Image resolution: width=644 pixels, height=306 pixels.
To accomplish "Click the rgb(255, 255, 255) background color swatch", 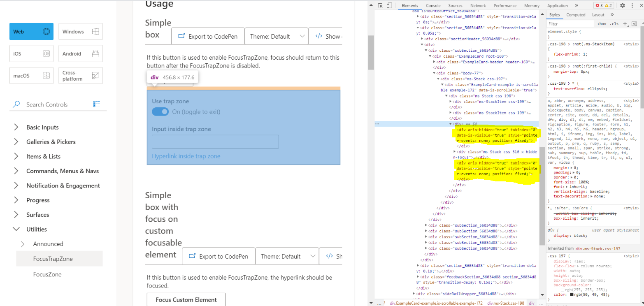I will point(563,290).
